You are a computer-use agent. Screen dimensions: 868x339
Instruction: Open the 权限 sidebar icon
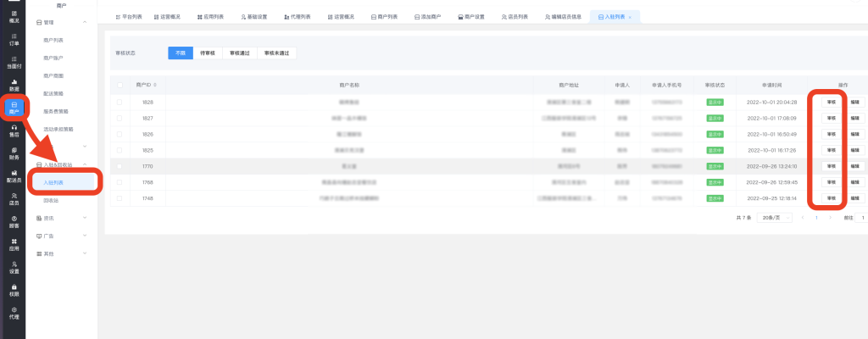pos(14,291)
